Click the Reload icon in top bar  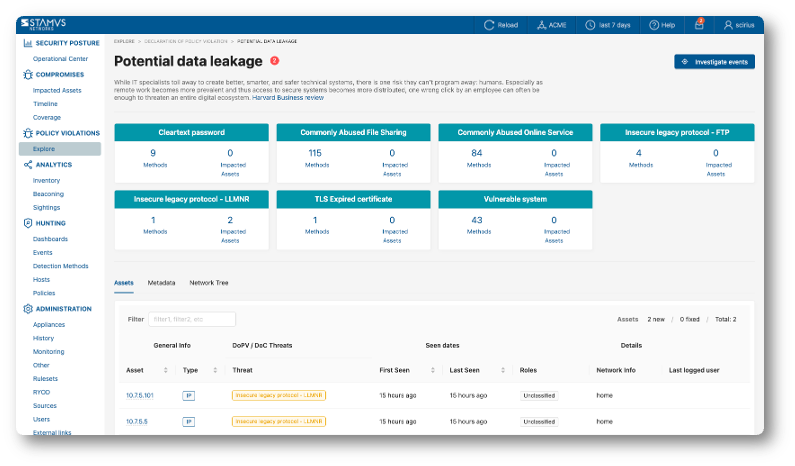point(488,25)
